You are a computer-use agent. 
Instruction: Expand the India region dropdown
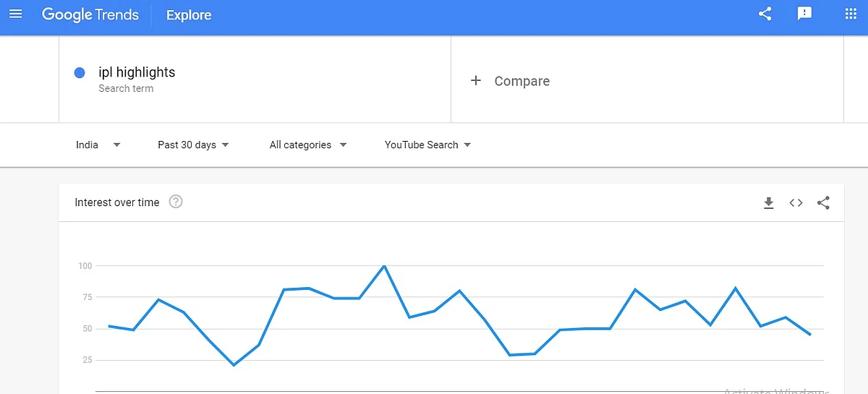point(98,145)
